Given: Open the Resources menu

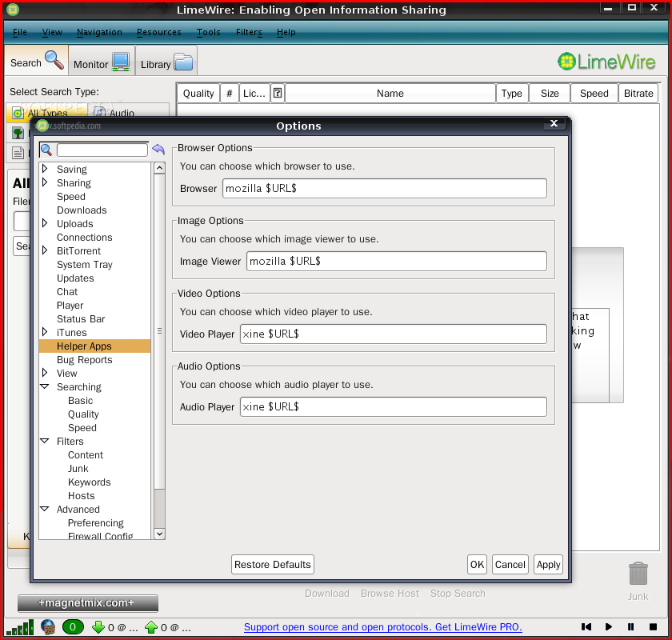Looking at the screenshot, I should click(x=159, y=32).
